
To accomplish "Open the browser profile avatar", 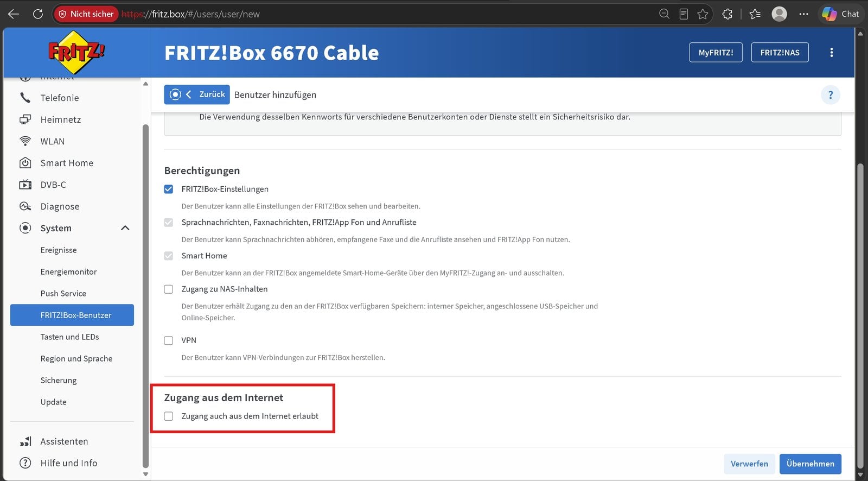I will pos(779,14).
